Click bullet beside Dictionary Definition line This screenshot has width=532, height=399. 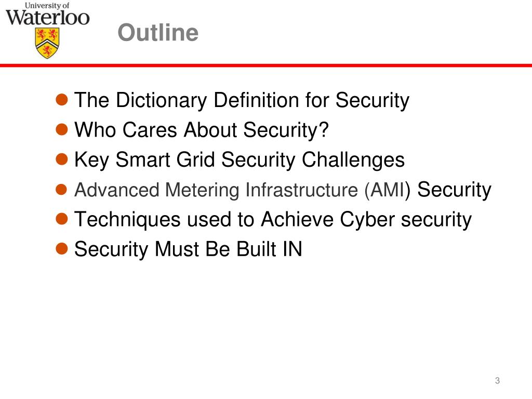point(62,99)
